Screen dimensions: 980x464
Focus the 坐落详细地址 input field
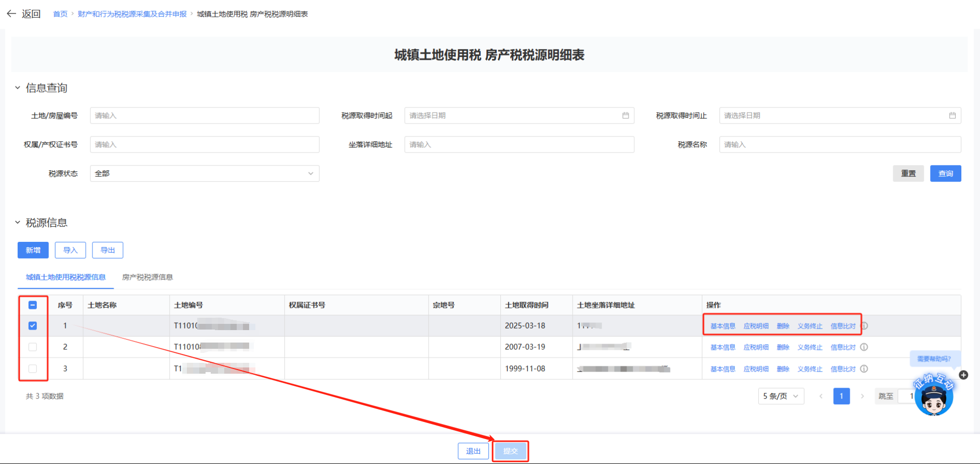(519, 144)
